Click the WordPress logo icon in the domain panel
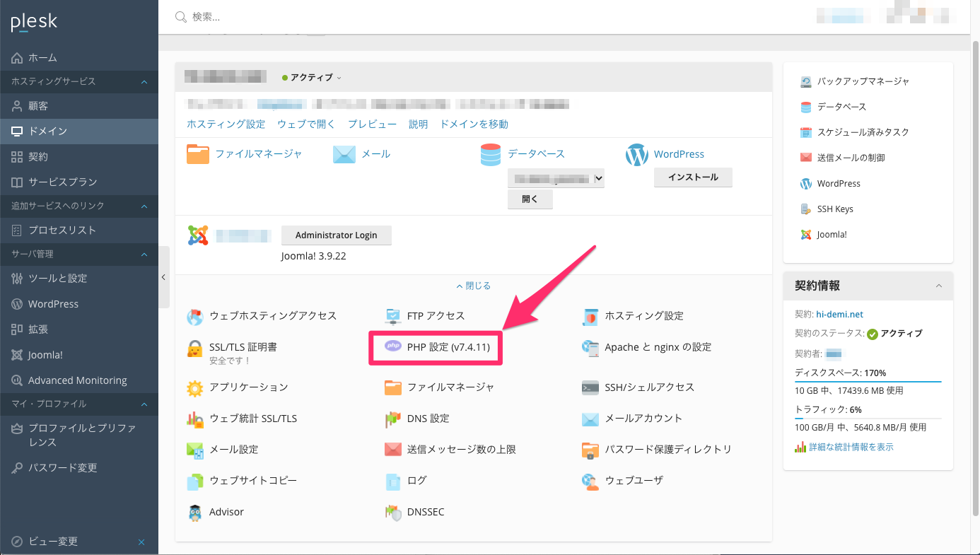This screenshot has height=555, width=980. (636, 154)
